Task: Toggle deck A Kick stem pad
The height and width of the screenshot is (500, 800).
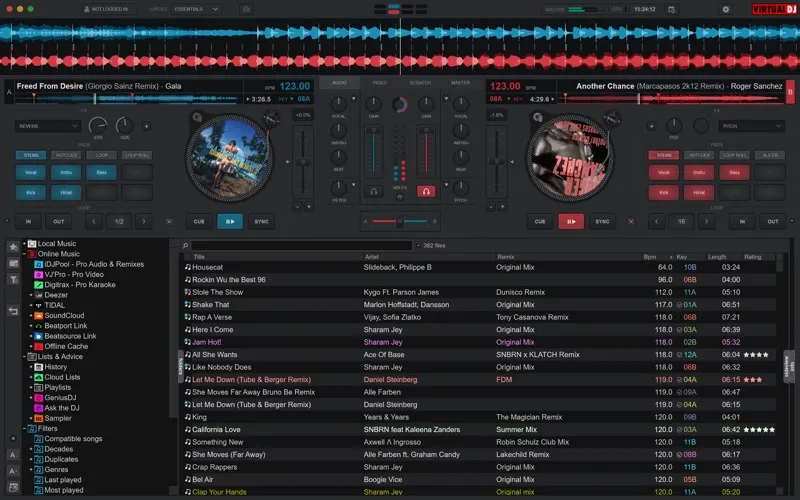Action: click(31, 192)
